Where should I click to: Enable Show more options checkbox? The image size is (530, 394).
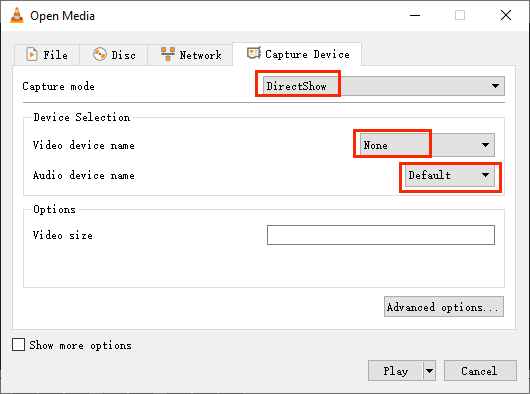[x=18, y=345]
